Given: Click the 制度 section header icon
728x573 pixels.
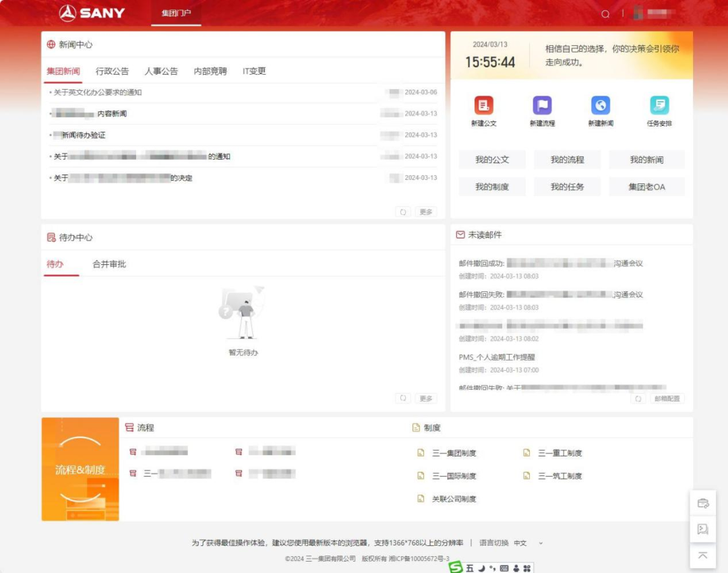Looking at the screenshot, I should click(416, 427).
